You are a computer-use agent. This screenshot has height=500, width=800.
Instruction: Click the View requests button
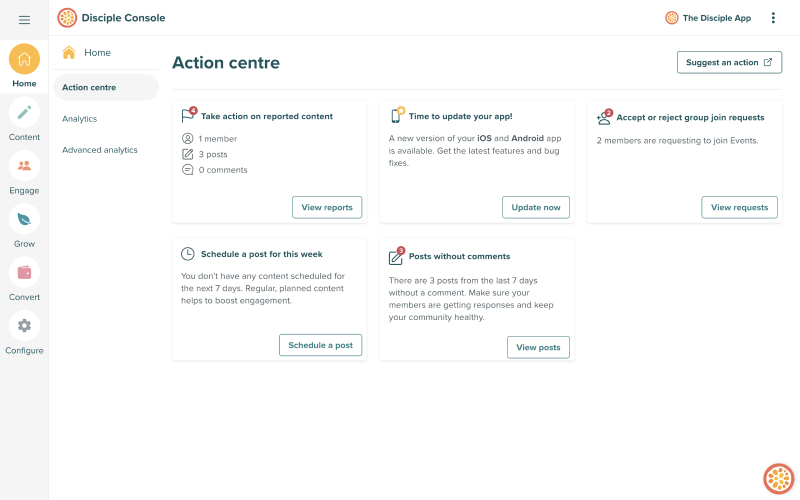739,207
